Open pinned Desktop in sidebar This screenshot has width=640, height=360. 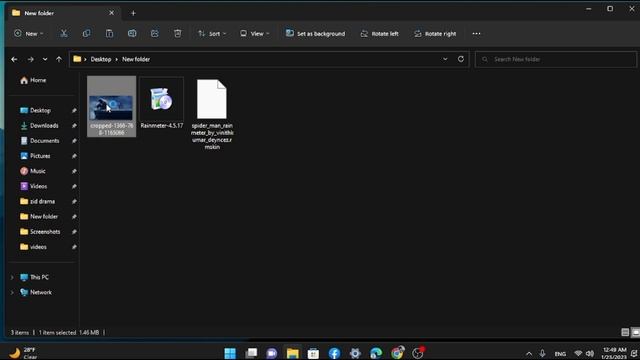pyautogui.click(x=40, y=110)
